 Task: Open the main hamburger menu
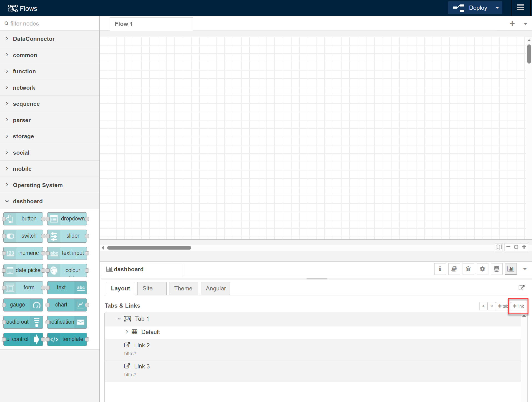(521, 8)
